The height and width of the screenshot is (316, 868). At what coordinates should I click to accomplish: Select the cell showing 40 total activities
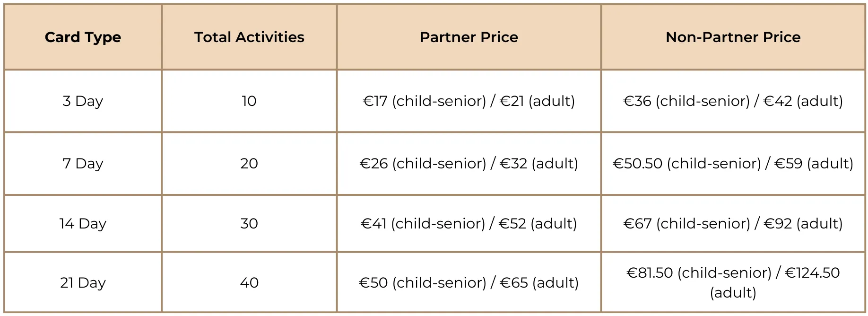[x=249, y=282]
